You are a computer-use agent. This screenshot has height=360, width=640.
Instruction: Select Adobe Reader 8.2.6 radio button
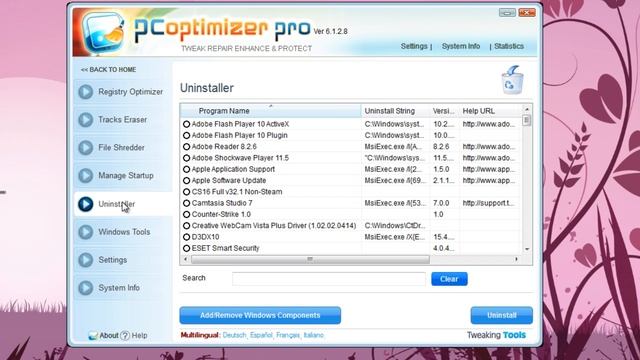tap(187, 147)
